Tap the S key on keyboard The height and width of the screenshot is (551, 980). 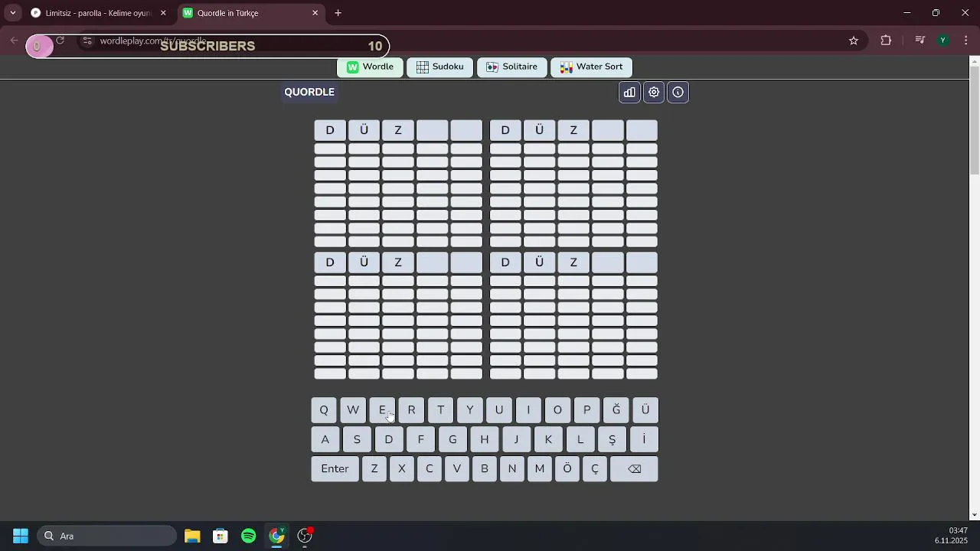click(357, 439)
